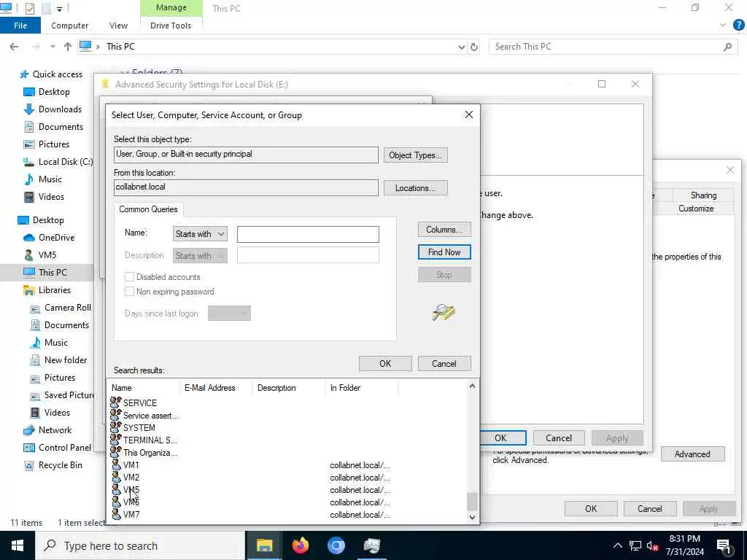This screenshot has width=747, height=560.
Task: Open Local Disk (C:) in sidebar
Action: point(65,162)
